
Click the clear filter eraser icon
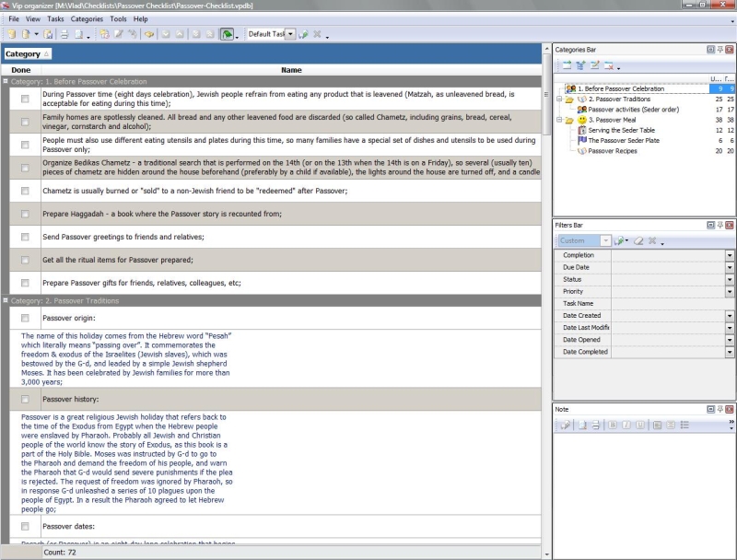[637, 240]
